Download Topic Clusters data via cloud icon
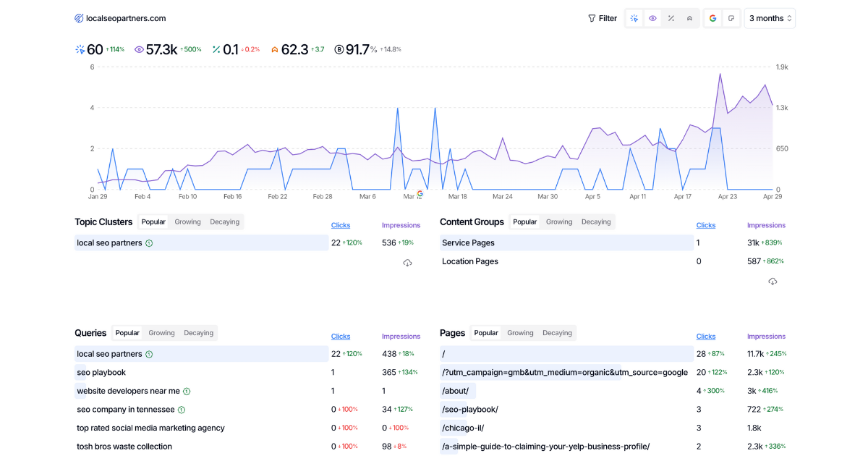 (407, 263)
